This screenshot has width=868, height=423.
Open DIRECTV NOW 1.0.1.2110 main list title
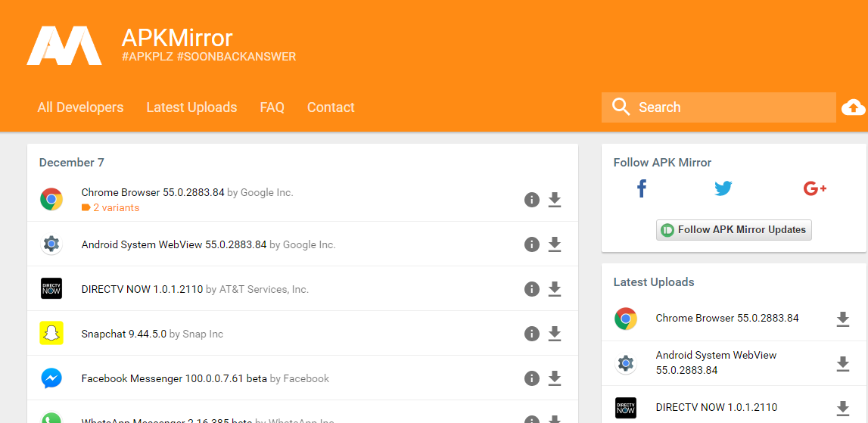pos(142,289)
